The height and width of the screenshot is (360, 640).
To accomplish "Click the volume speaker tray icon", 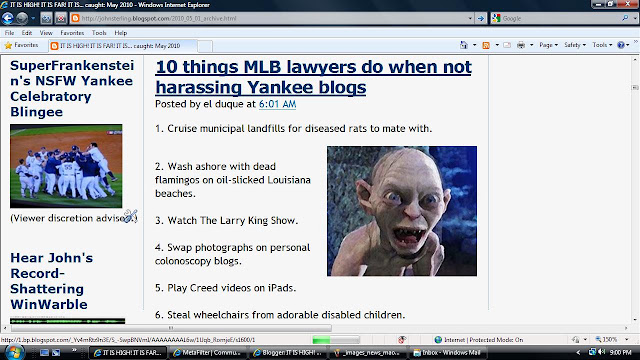I will coord(602,352).
